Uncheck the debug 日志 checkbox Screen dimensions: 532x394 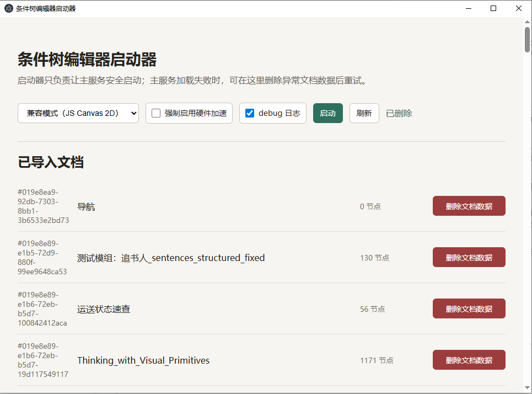coord(250,113)
